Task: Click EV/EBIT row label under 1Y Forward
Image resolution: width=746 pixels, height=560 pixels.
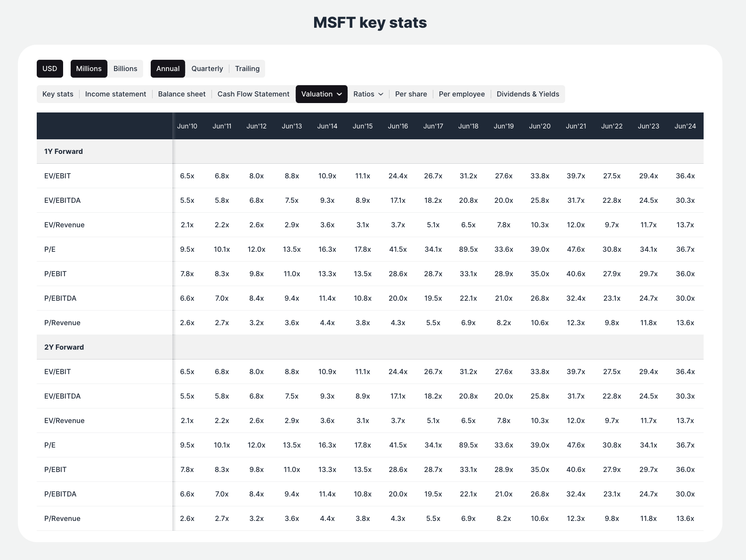Action: coord(57,176)
